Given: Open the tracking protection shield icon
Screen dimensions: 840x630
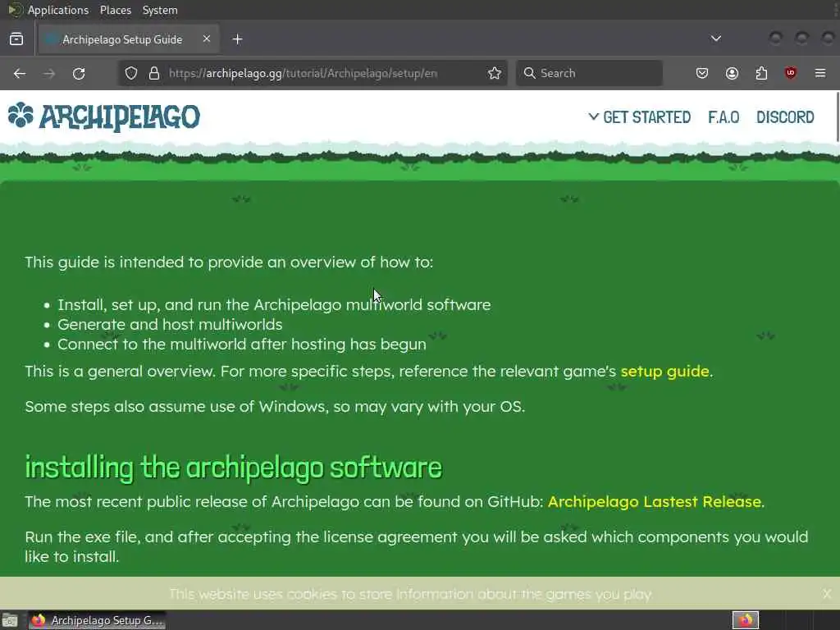Looking at the screenshot, I should (x=131, y=73).
